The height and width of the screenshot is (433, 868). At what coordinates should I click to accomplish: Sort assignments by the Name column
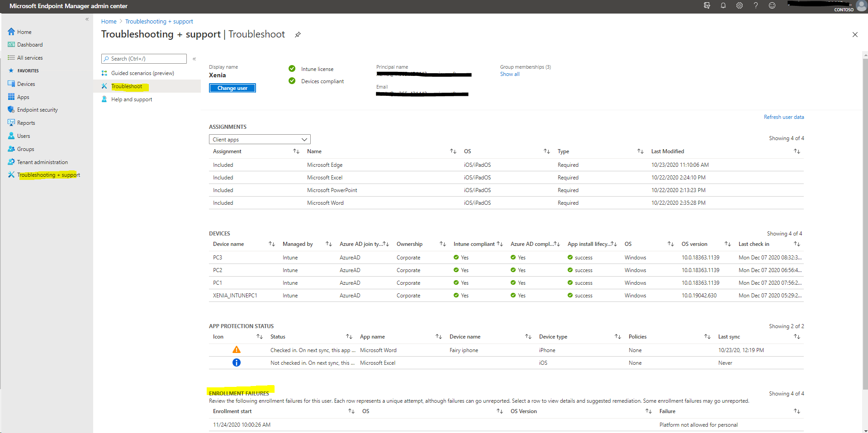pyautogui.click(x=453, y=151)
